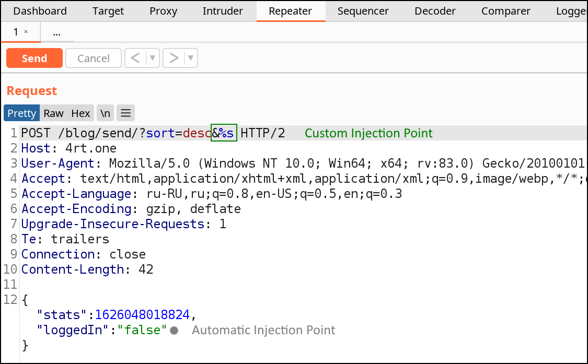Open the message editor hamburger menu
Viewport: 588px width, 364px height.
point(125,113)
